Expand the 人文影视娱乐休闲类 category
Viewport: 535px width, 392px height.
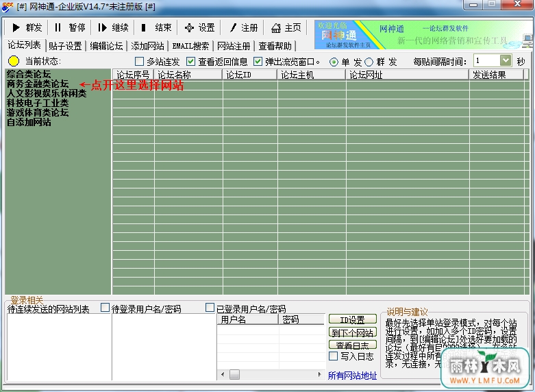coord(47,93)
